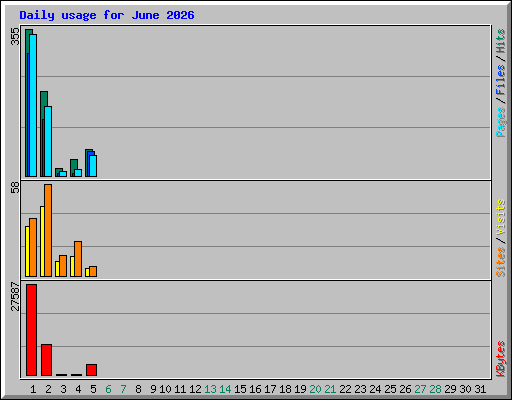Click day label 31 on axis

click(480, 389)
